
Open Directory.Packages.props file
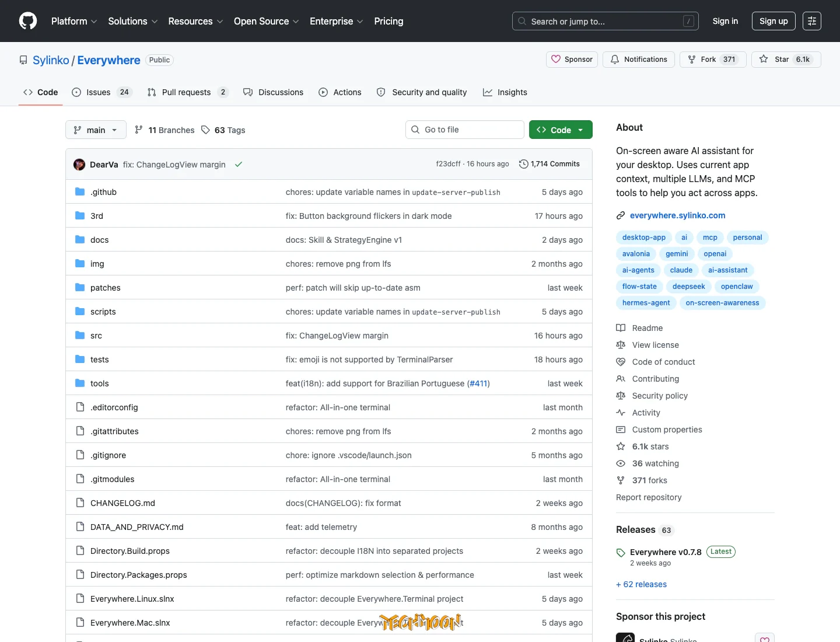[x=139, y=575]
